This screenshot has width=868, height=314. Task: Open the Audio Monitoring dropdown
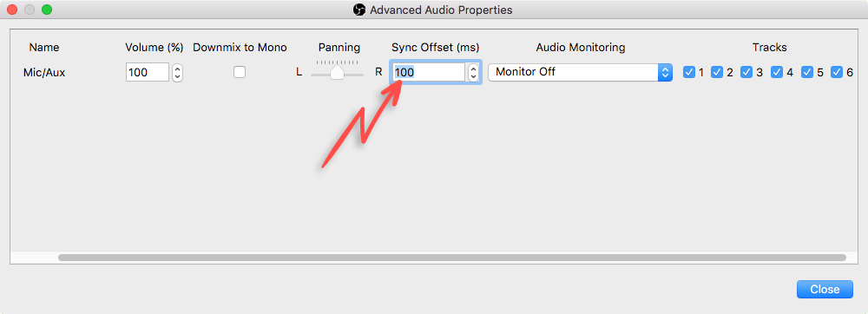[x=580, y=72]
